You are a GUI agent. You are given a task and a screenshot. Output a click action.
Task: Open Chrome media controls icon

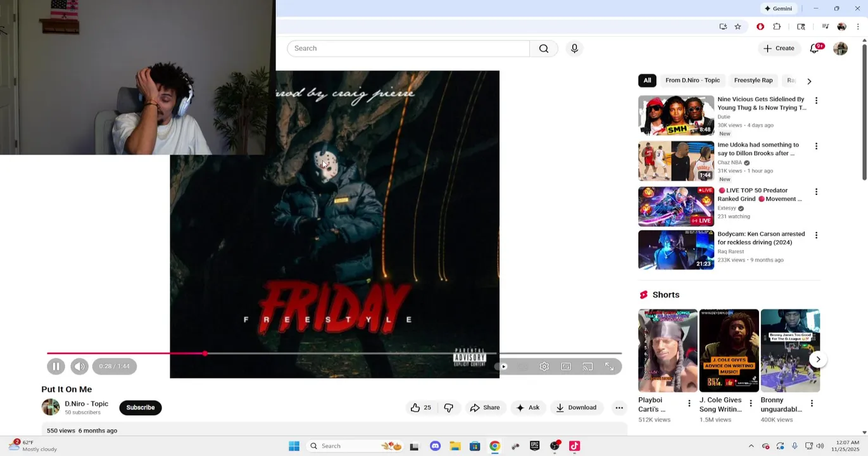click(x=825, y=27)
